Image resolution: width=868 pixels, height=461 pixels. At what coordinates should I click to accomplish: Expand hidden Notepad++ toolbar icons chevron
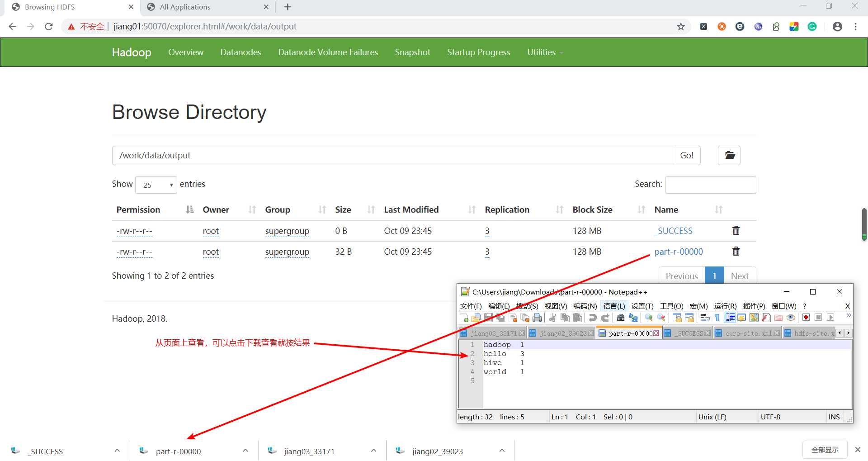[x=849, y=315]
